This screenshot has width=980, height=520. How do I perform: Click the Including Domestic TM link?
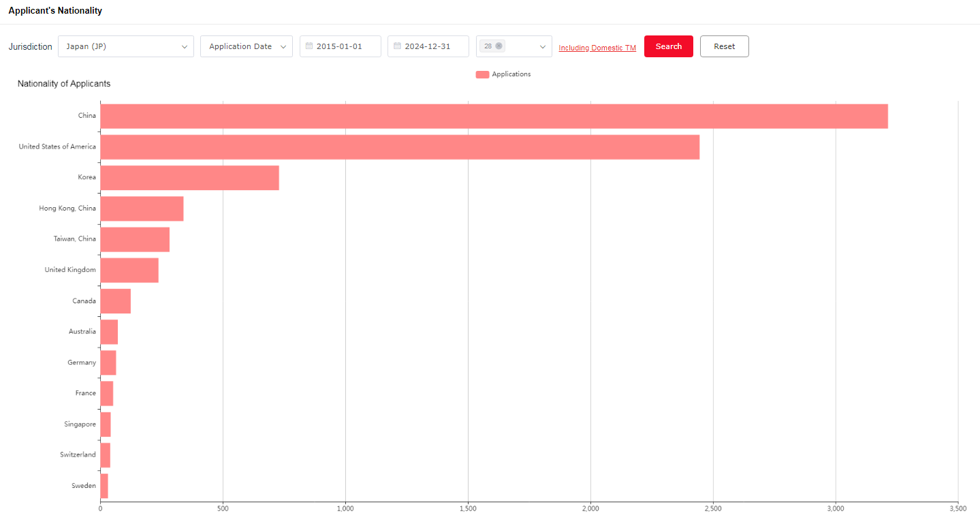click(x=597, y=48)
